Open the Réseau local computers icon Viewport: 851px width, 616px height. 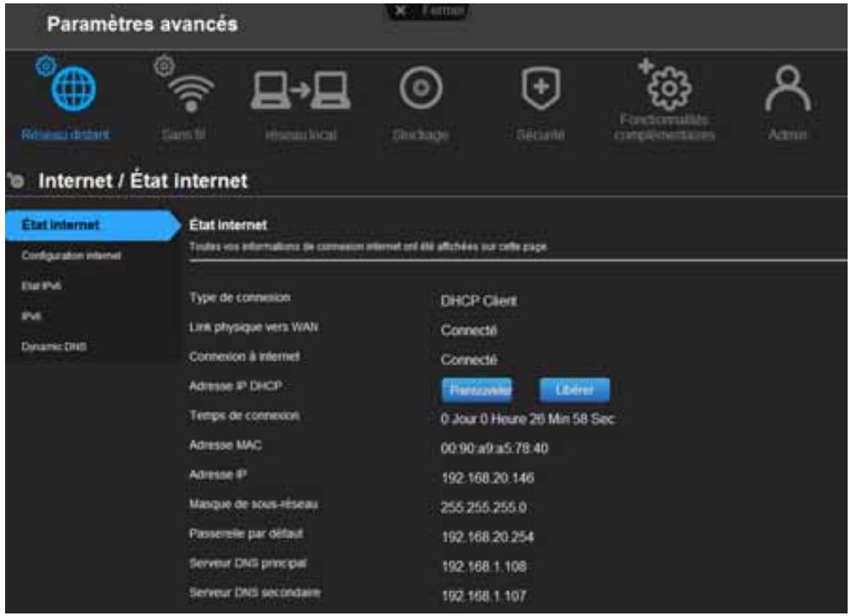point(300,91)
